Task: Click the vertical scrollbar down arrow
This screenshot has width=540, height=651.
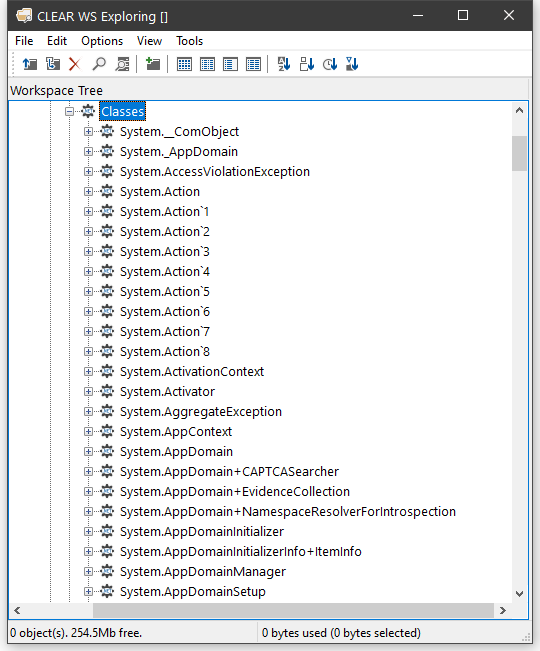Action: pos(519,594)
